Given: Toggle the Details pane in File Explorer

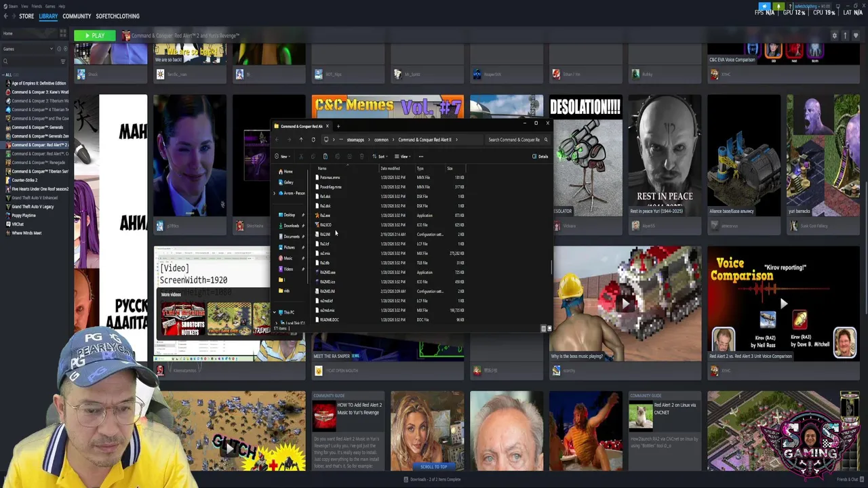Looking at the screenshot, I should click(541, 157).
